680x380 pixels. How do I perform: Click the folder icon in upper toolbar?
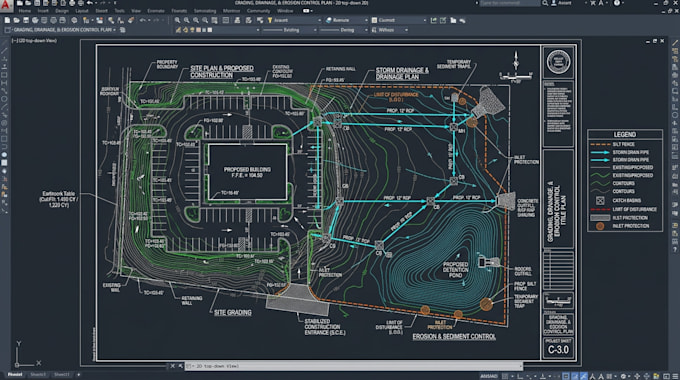pos(453,20)
